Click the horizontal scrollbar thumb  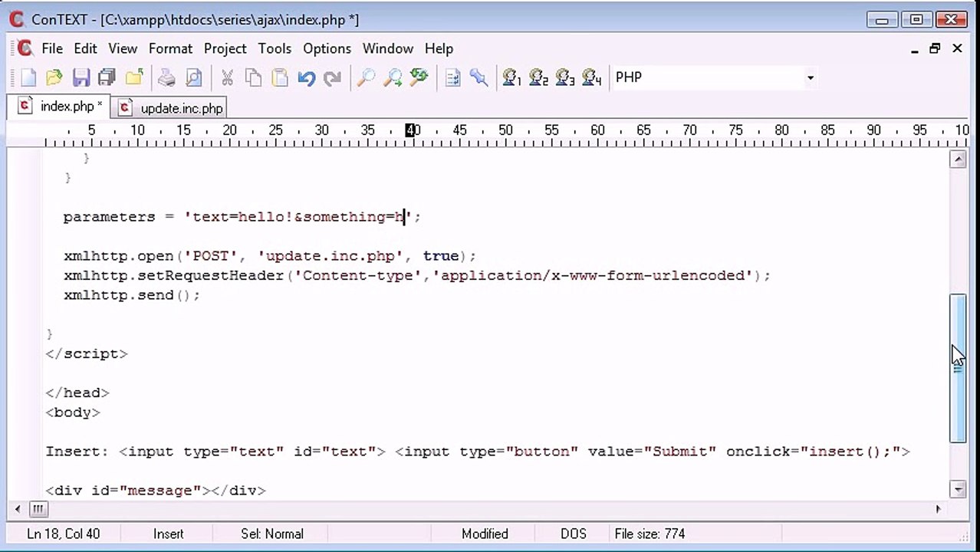(38, 508)
